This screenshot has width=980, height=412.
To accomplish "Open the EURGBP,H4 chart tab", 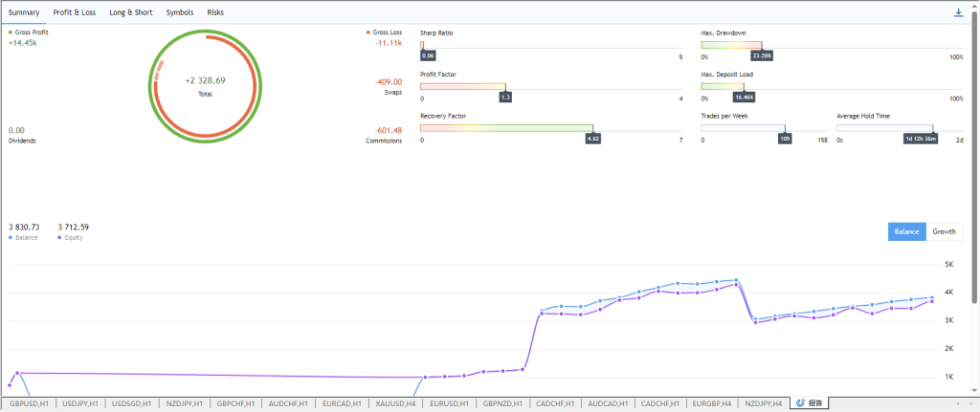I will tap(712, 404).
